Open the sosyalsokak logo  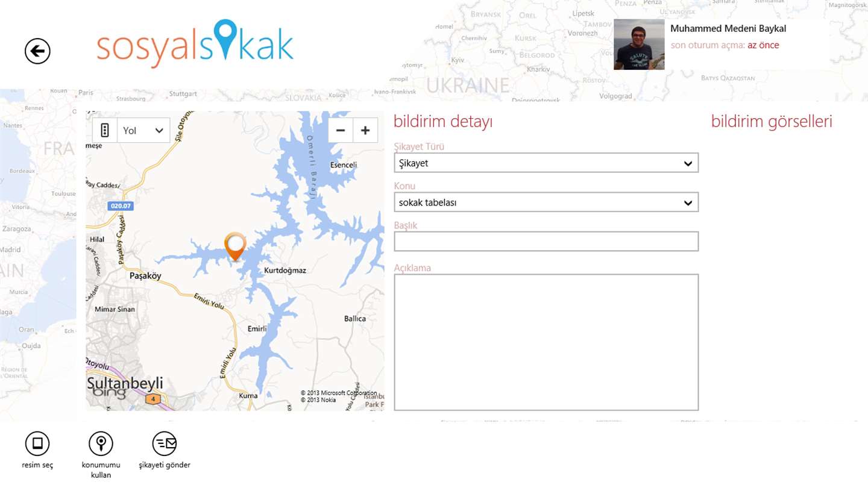195,43
